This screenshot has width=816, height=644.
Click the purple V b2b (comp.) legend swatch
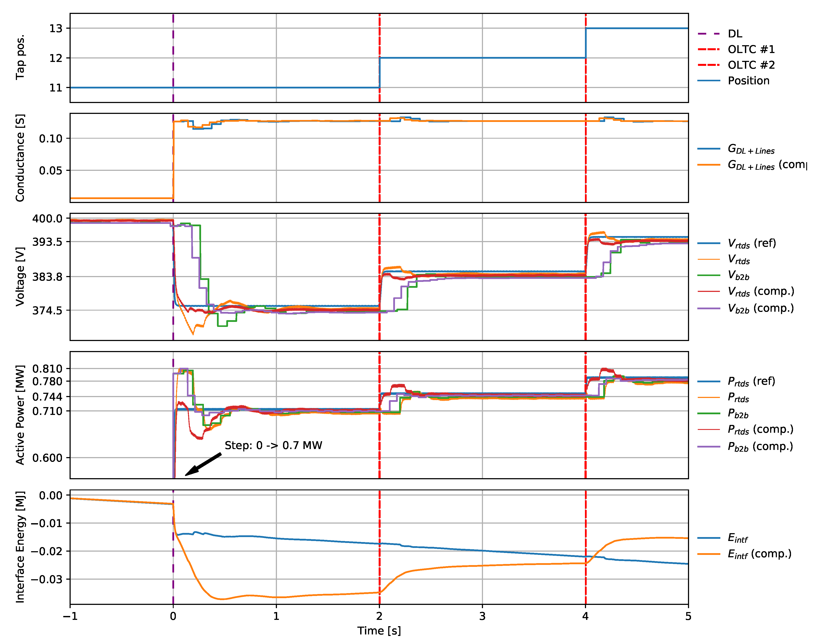[709, 308]
